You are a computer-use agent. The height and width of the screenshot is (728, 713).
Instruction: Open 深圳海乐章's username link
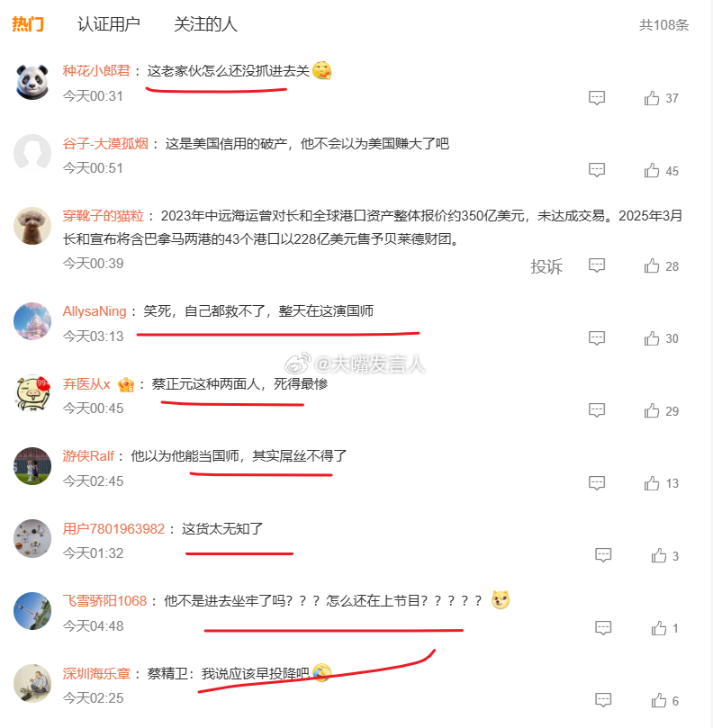(x=96, y=674)
